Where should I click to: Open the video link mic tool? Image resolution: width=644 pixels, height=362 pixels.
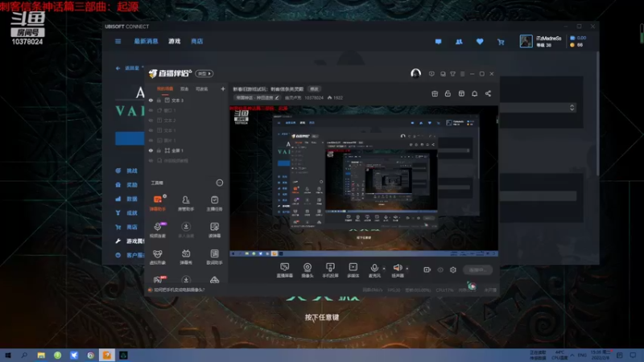(158, 230)
